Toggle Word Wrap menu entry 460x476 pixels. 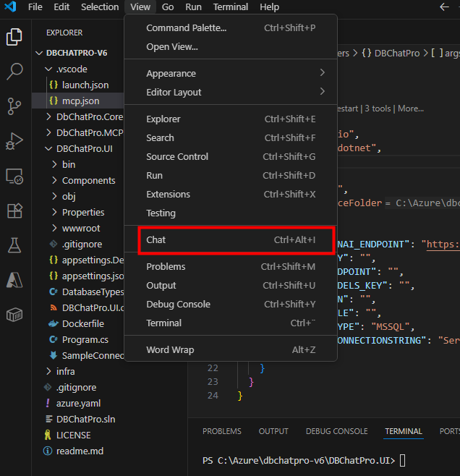point(231,349)
